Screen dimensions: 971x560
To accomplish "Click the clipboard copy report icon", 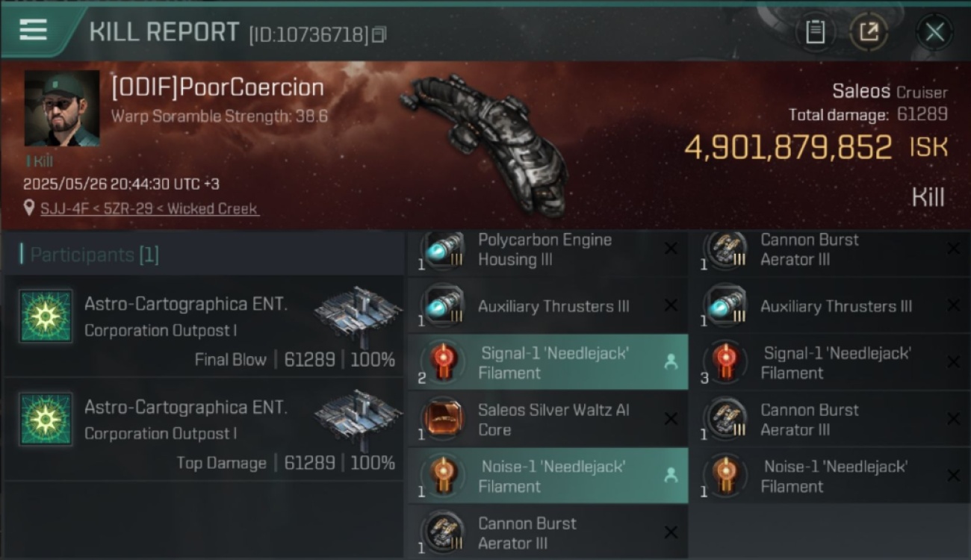I will (816, 32).
